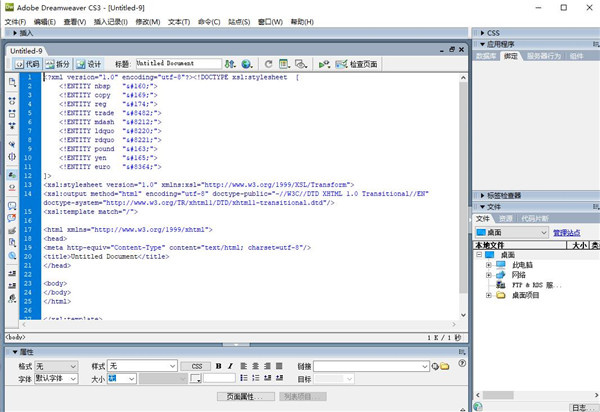
Task: Click the Indent Code icon
Action: click(12, 274)
